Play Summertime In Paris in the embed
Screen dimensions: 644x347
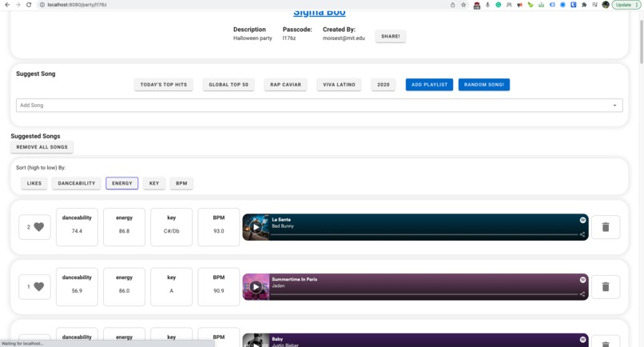[x=256, y=286]
